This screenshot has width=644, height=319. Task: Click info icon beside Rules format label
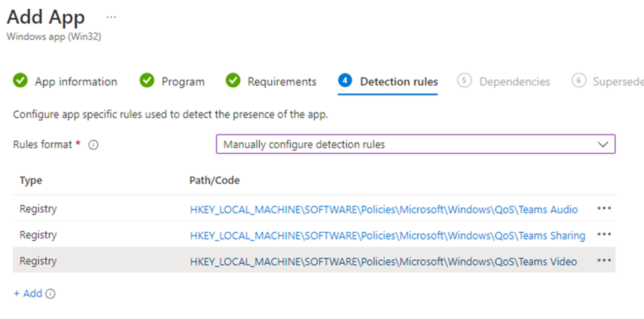pos(93,145)
